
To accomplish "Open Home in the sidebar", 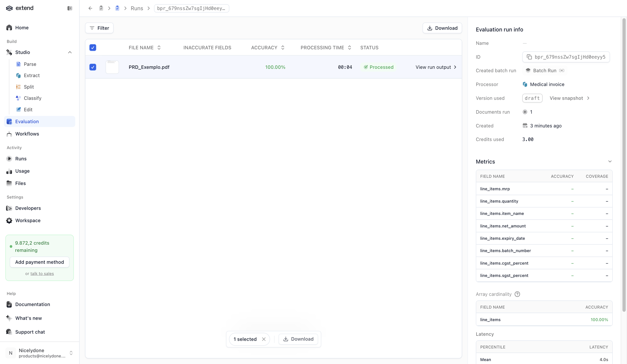I will [x=39, y=28].
